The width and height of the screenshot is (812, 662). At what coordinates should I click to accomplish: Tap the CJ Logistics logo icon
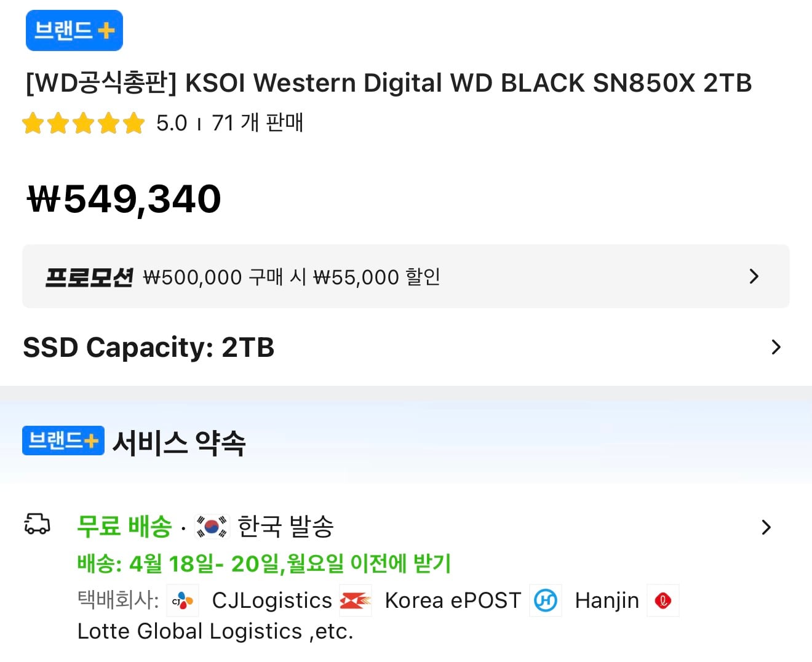pyautogui.click(x=183, y=600)
